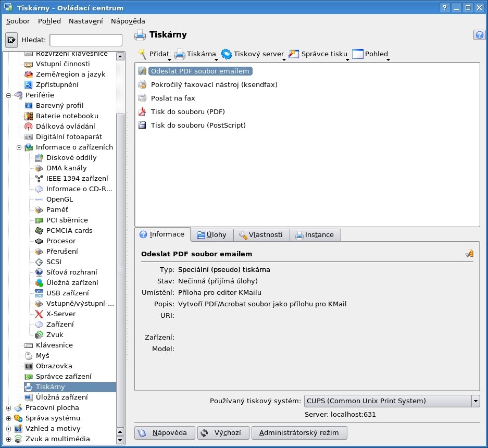
Task: Click the Baterie notebooku icon
Action: [x=29, y=116]
